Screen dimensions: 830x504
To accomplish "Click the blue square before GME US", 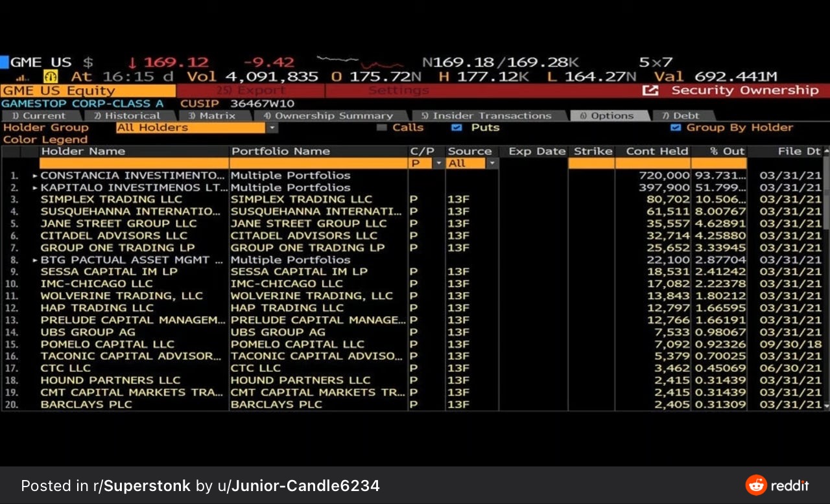I will [4, 62].
